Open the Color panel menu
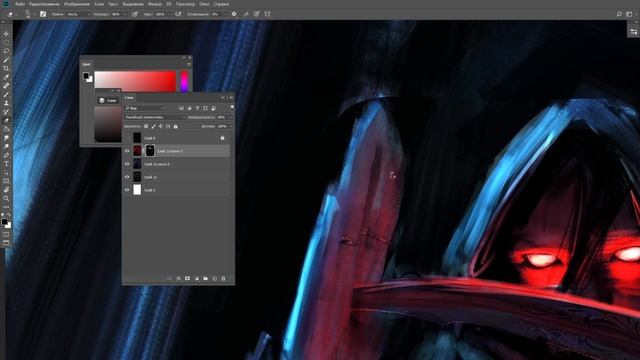Viewport: 640px width, 360px height. click(x=189, y=64)
